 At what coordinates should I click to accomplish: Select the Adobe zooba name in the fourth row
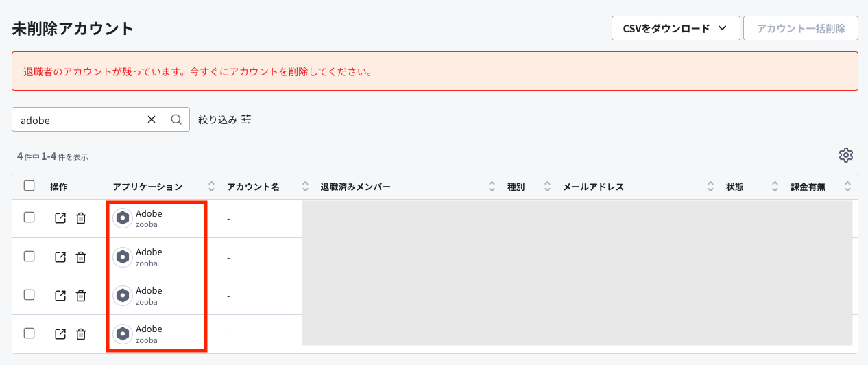(149, 333)
